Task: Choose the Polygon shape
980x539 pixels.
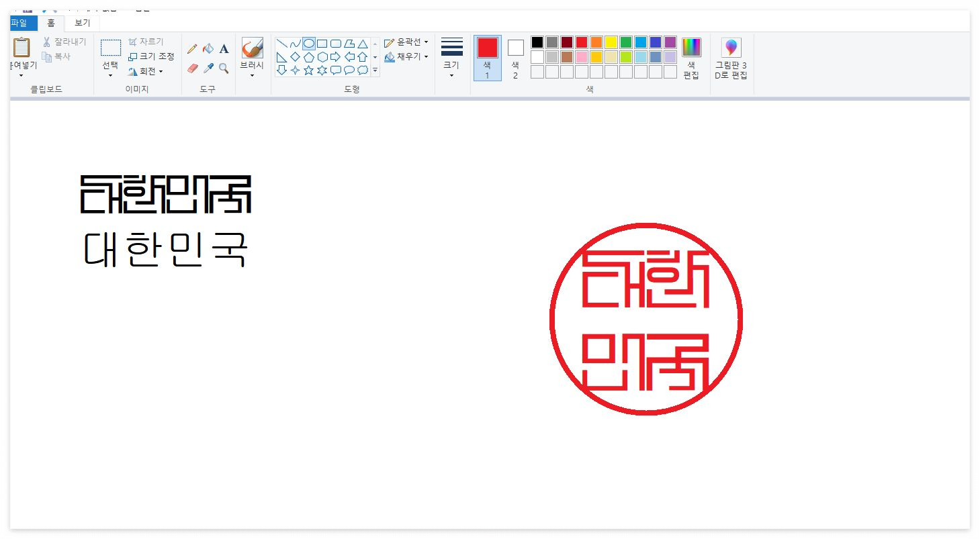Action: click(349, 44)
